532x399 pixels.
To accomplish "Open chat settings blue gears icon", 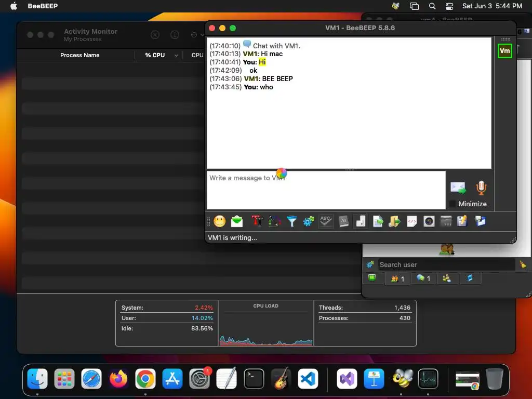I will coord(309,221).
